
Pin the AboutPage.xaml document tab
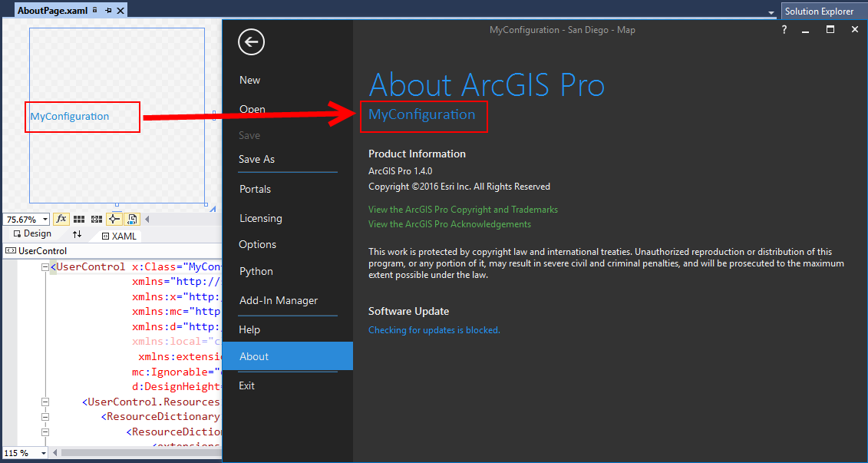coord(108,10)
